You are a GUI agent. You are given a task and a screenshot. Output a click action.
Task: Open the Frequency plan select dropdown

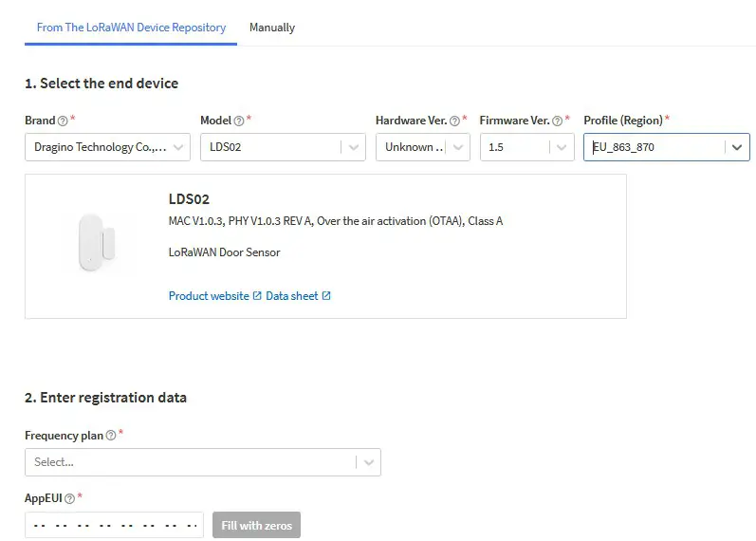[x=203, y=462]
